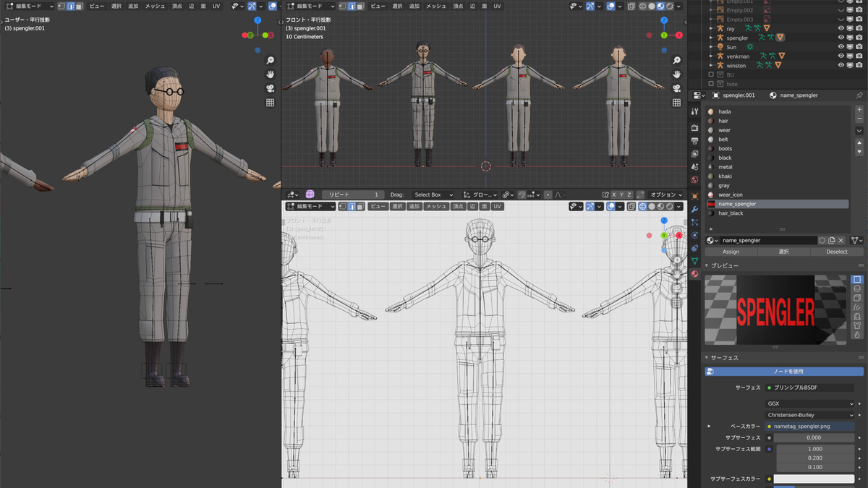Open Modifiers wrench properties tab
Screen dimensions: 868x488
tap(694, 209)
